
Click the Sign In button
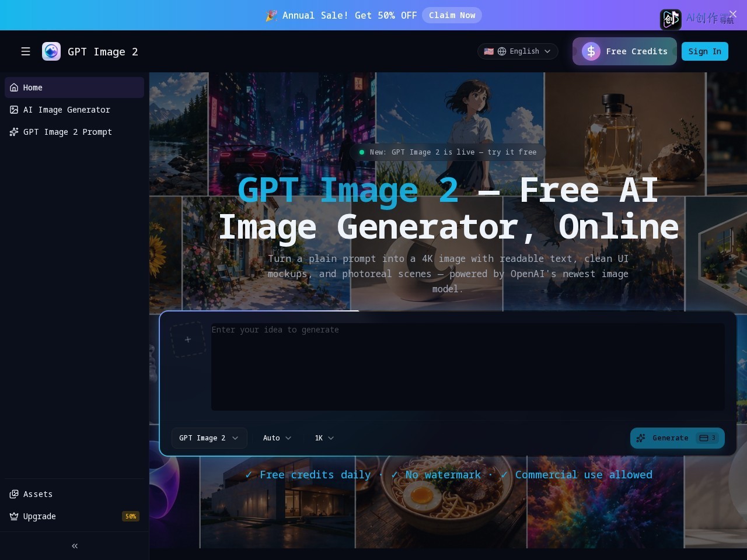(x=705, y=51)
